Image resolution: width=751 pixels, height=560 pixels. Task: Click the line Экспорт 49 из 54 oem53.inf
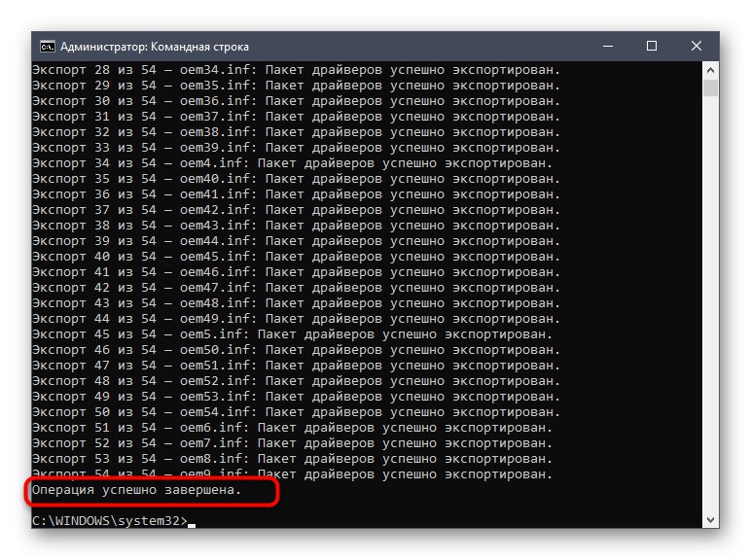pos(296,397)
